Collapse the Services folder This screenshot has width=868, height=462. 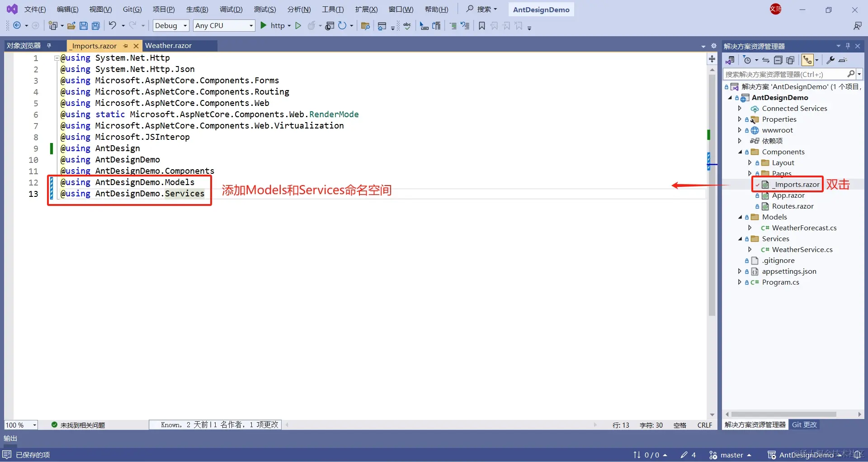click(740, 238)
